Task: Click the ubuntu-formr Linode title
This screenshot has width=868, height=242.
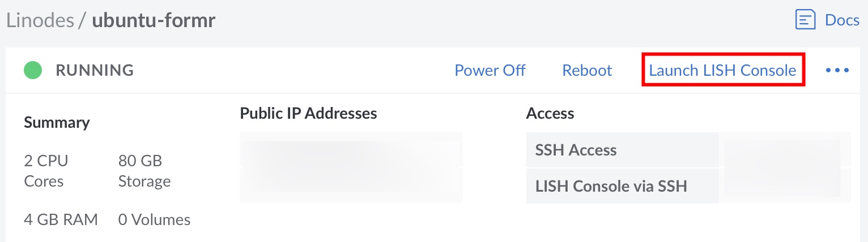Action: tap(154, 20)
